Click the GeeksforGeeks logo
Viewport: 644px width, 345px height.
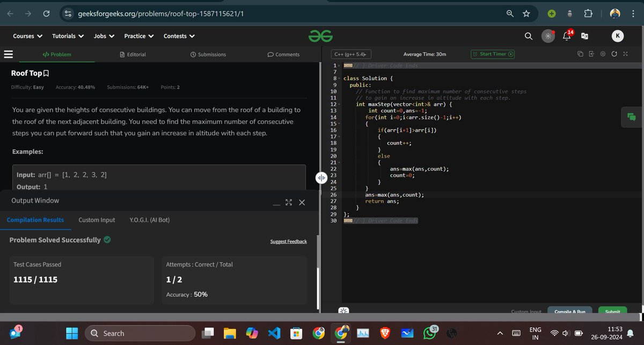(321, 36)
